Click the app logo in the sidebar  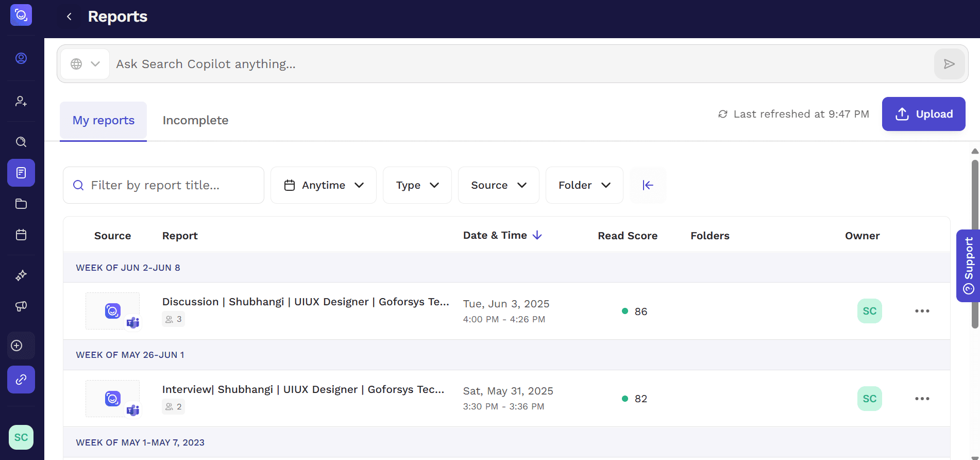21,15
